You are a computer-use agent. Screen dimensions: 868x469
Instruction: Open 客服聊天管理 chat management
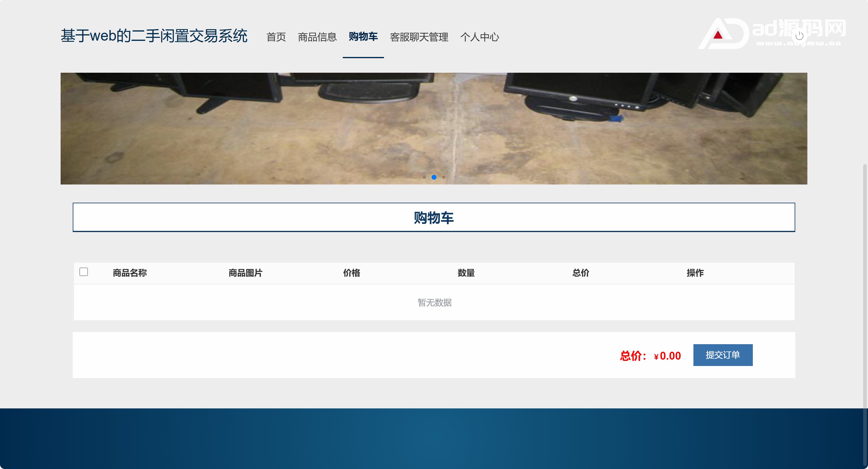coord(419,37)
